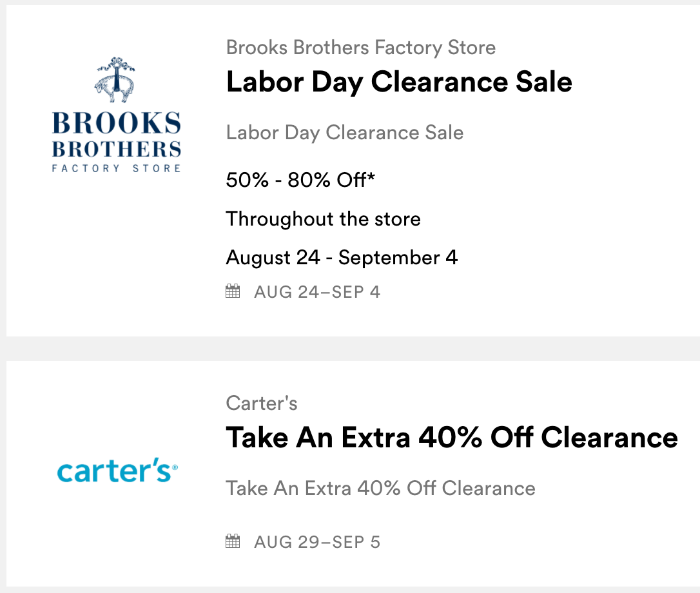Click the calendar icon beside AUG 24–SEP 4
The width and height of the screenshot is (700, 593).
(x=233, y=291)
